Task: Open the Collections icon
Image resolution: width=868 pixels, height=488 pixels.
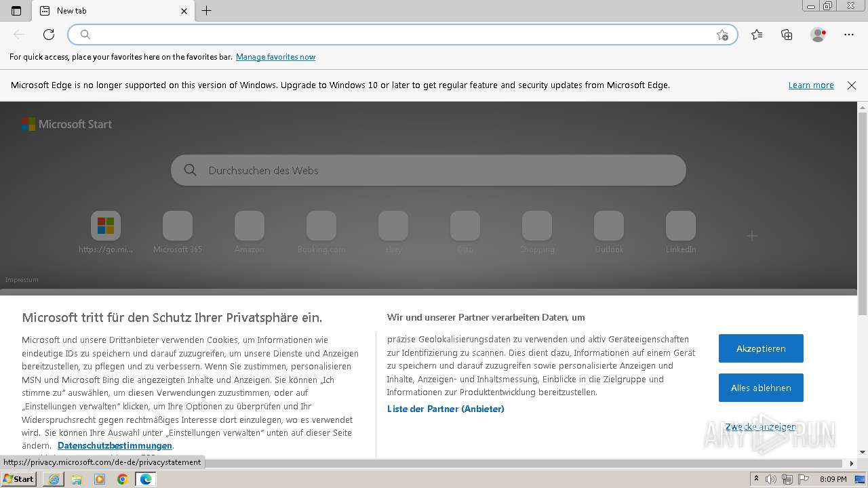Action: coord(787,35)
